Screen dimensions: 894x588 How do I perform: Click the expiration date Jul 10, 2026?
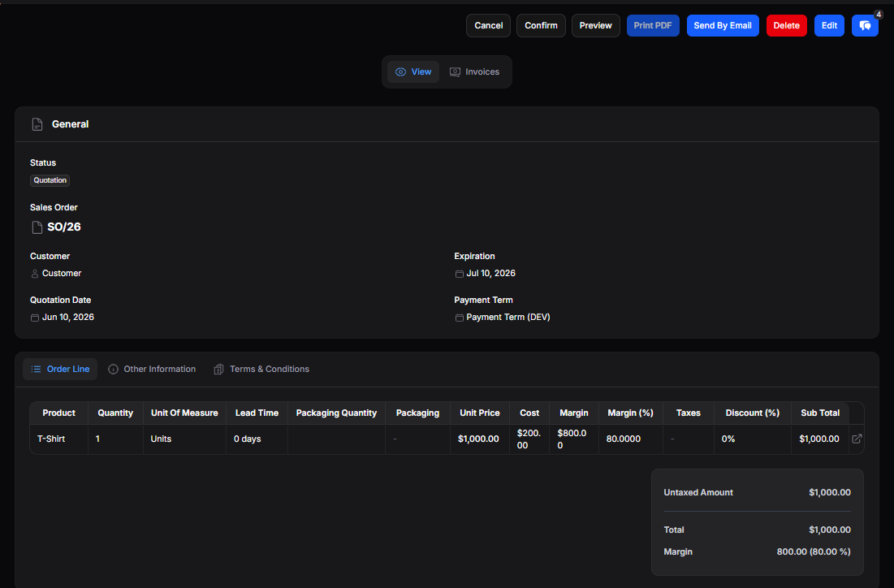[x=491, y=273]
